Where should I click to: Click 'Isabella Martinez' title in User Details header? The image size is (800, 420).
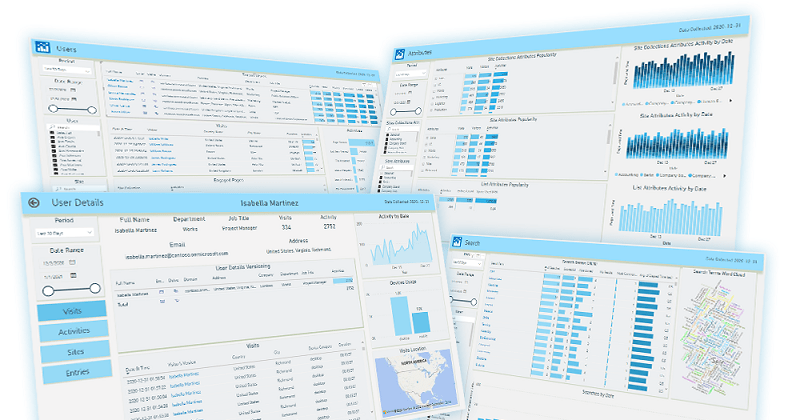point(269,203)
